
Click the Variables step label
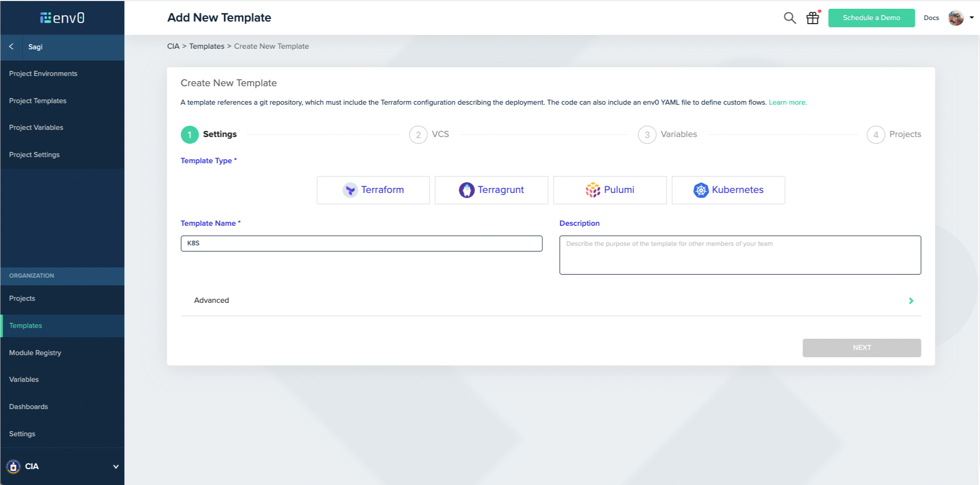click(679, 134)
